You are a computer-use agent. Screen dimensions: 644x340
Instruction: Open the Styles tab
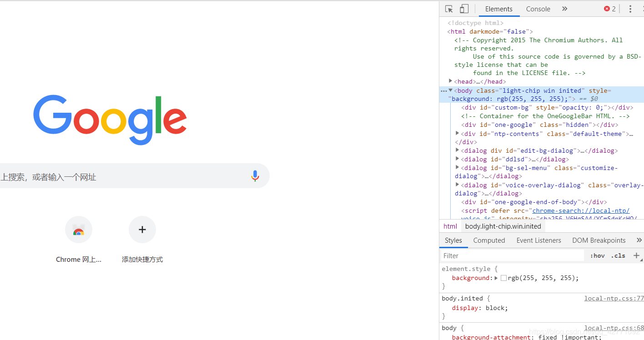click(453, 240)
